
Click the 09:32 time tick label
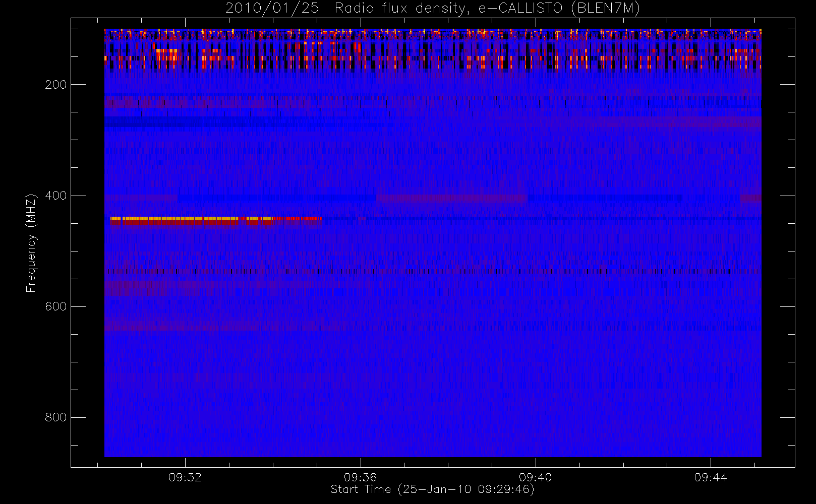click(x=185, y=477)
